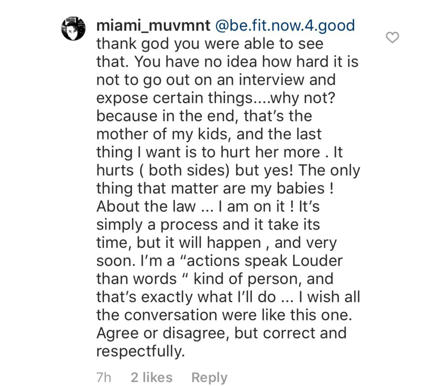
Task: Open the @be.fit.now.4.good mention
Action: 285,26
